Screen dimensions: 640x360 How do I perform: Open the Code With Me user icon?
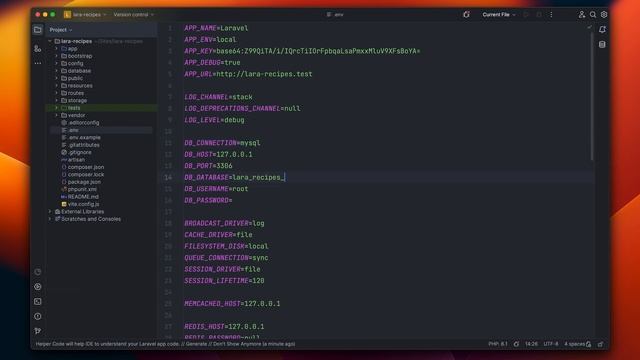[582, 15]
